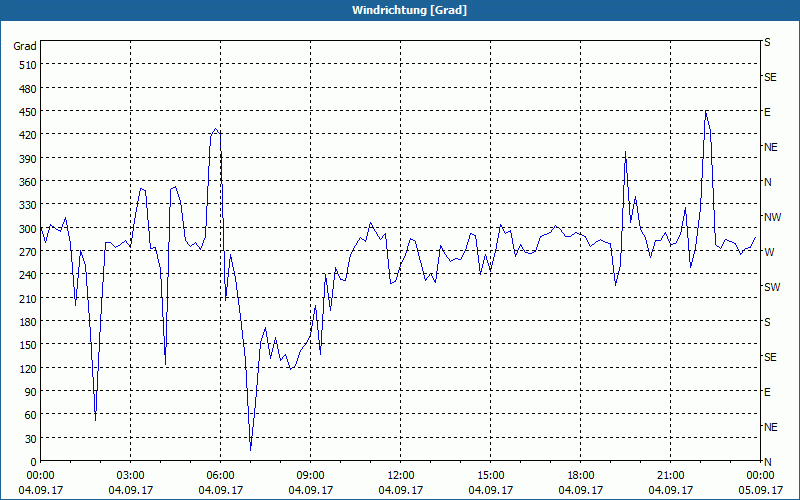Click the '21:00' time label
800x500 pixels.
click(670, 476)
